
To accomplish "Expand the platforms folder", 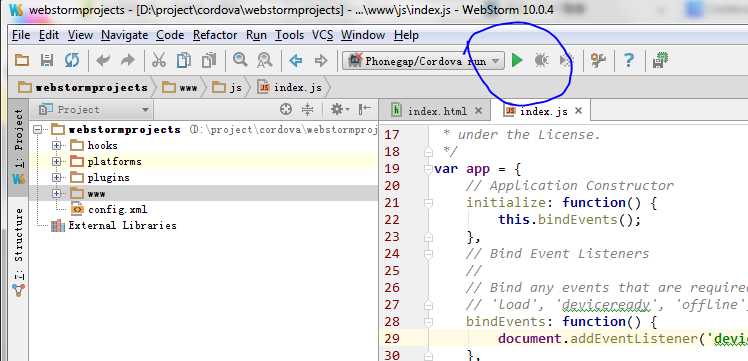I will tap(57, 162).
